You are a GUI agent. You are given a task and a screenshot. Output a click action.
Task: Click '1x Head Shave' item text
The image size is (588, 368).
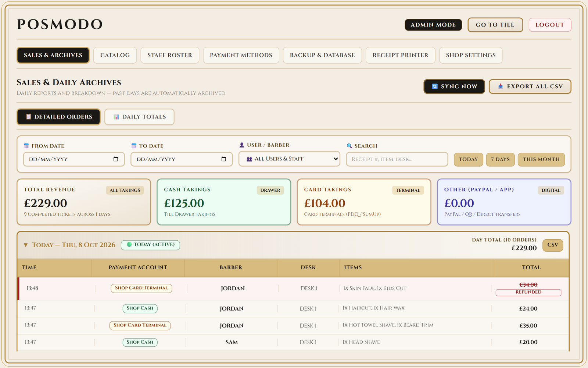(x=361, y=342)
